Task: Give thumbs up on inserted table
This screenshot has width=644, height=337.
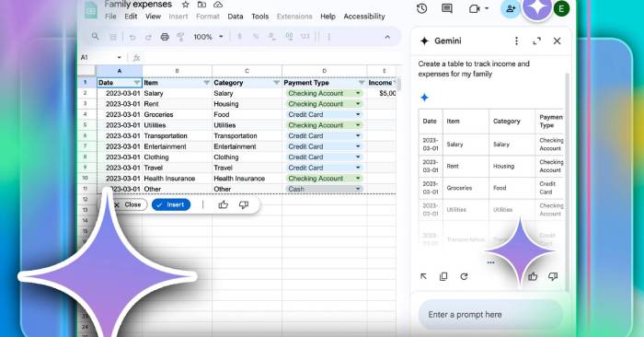Action: (224, 204)
